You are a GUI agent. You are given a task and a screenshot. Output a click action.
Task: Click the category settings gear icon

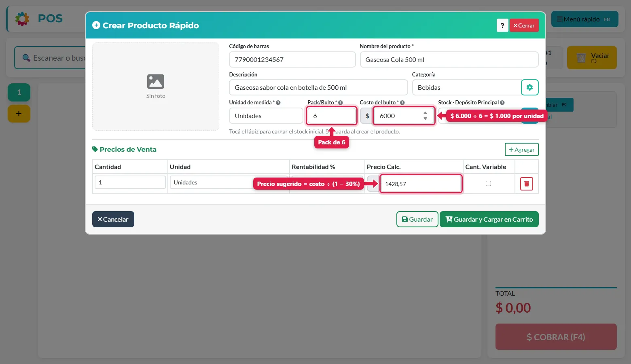click(529, 87)
